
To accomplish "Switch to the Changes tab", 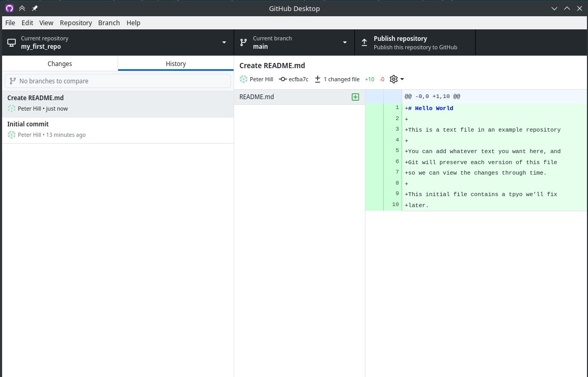I will pos(60,63).
